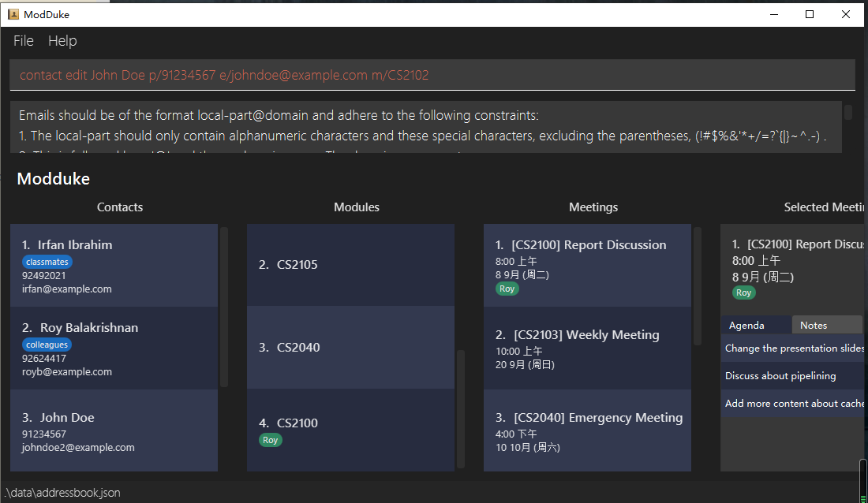Select contact John Doe
This screenshot has width=868, height=503.
[114, 430]
